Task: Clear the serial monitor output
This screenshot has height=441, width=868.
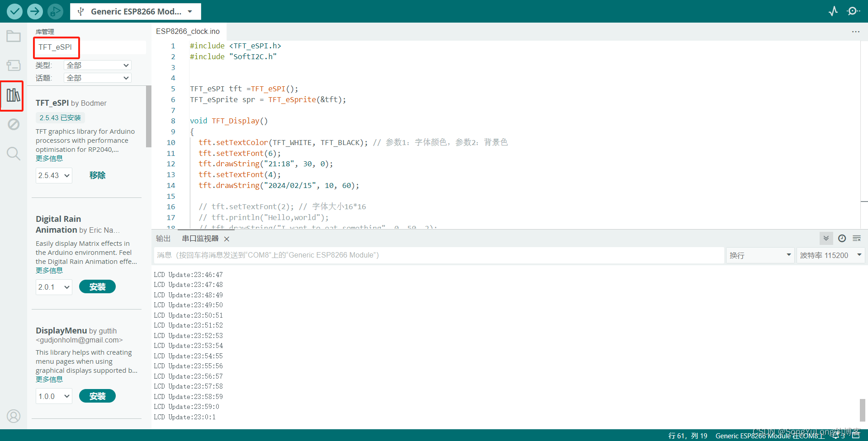Action: (x=857, y=238)
